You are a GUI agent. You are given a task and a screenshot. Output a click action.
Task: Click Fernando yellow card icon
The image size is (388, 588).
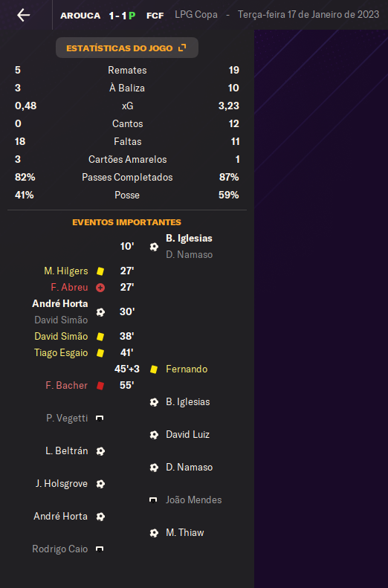154,369
